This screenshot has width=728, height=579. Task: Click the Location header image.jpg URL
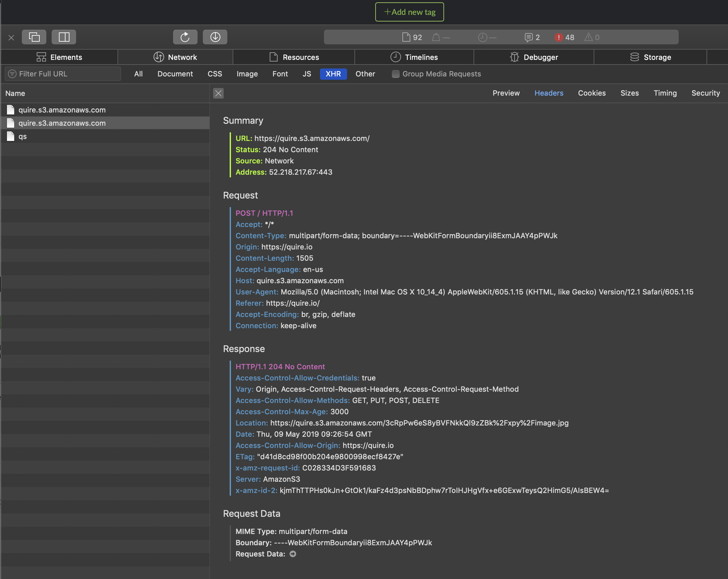coord(419,423)
